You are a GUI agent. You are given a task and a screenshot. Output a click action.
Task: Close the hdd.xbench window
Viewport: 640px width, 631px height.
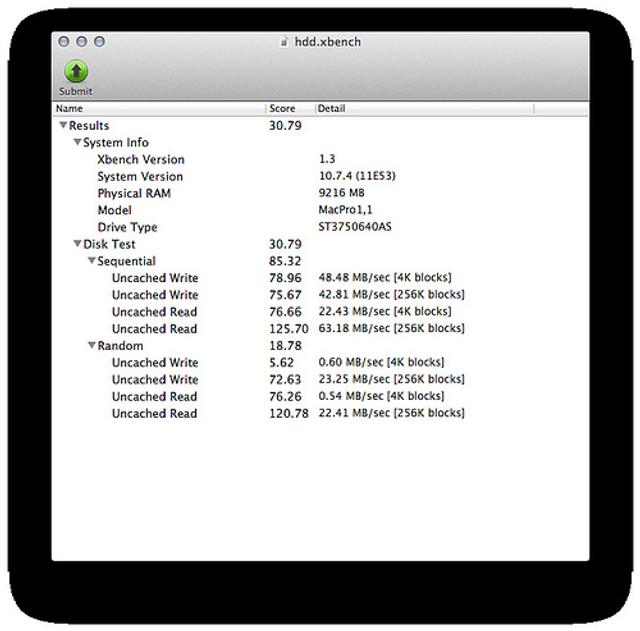[64, 42]
